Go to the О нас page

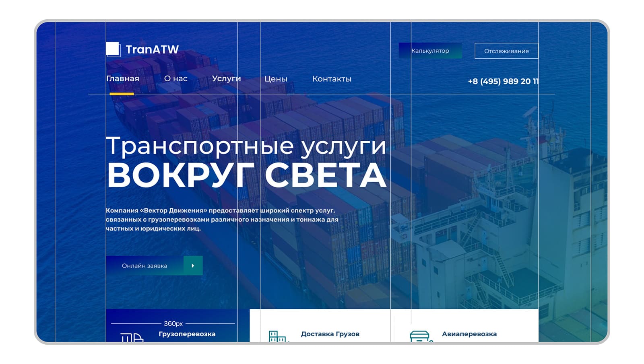click(x=175, y=79)
